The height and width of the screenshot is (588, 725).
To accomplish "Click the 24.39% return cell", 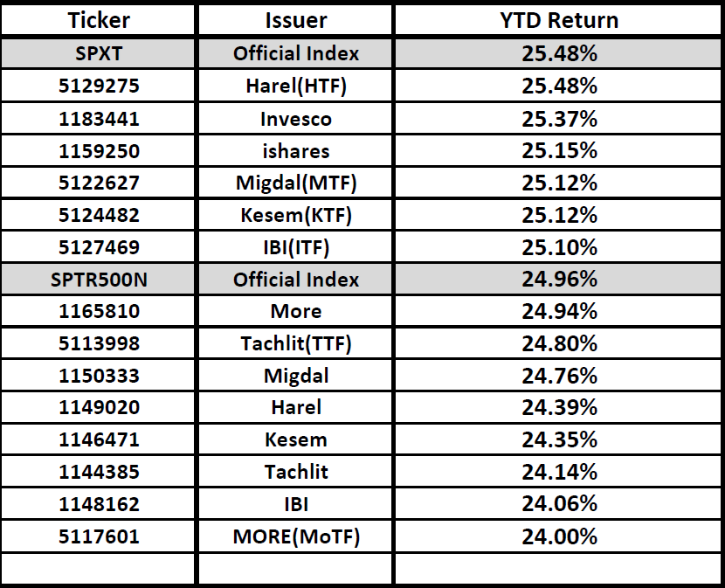I will [x=558, y=407].
